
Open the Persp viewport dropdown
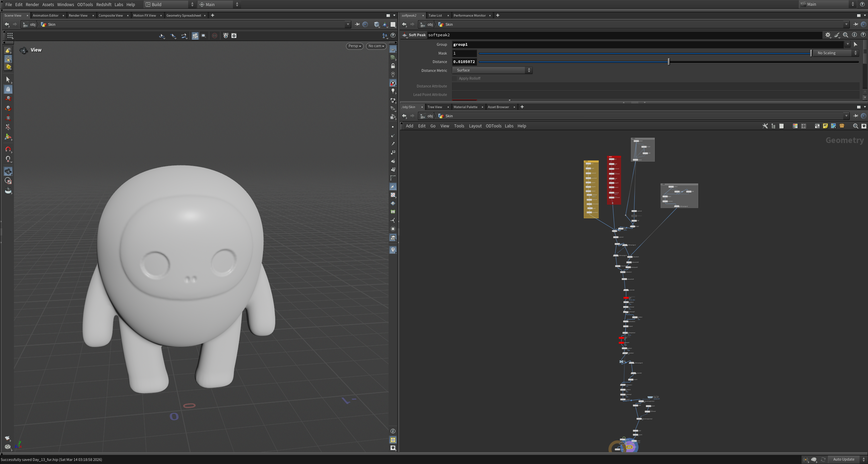coord(355,46)
